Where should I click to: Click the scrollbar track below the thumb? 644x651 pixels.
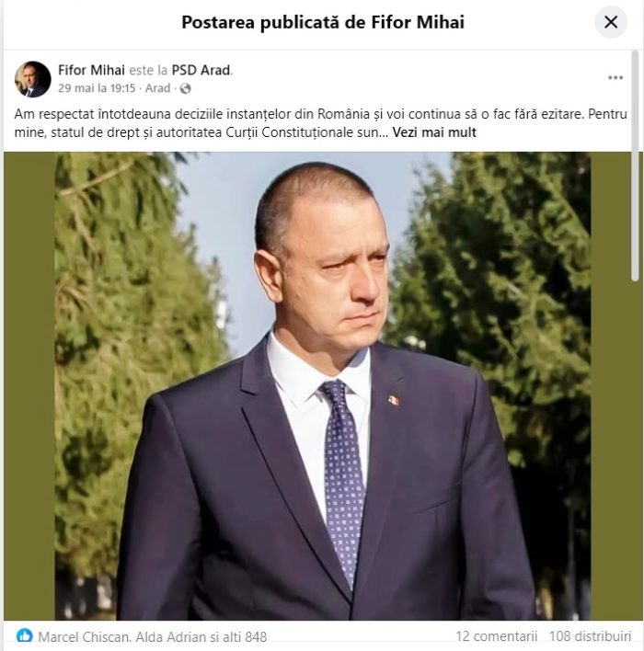pos(635,449)
